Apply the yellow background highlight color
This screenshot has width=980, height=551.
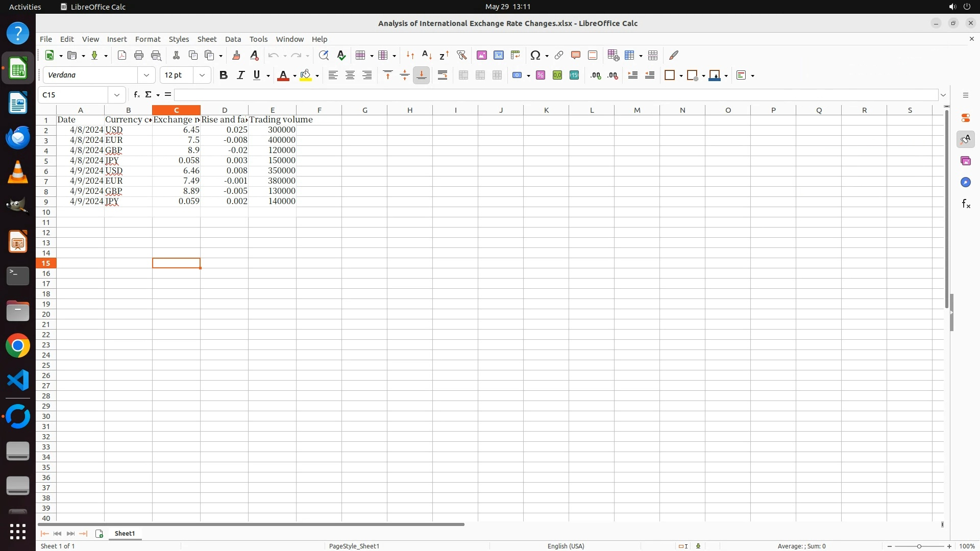pos(305,75)
